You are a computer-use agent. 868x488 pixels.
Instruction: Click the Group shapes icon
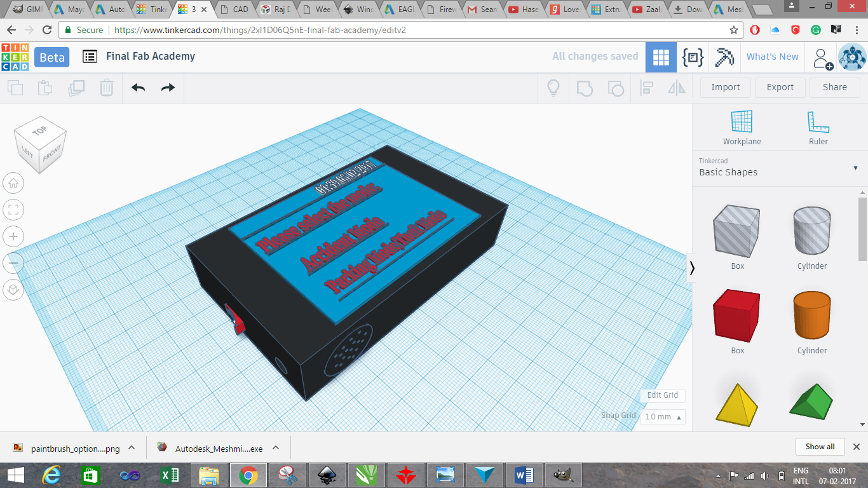point(585,88)
